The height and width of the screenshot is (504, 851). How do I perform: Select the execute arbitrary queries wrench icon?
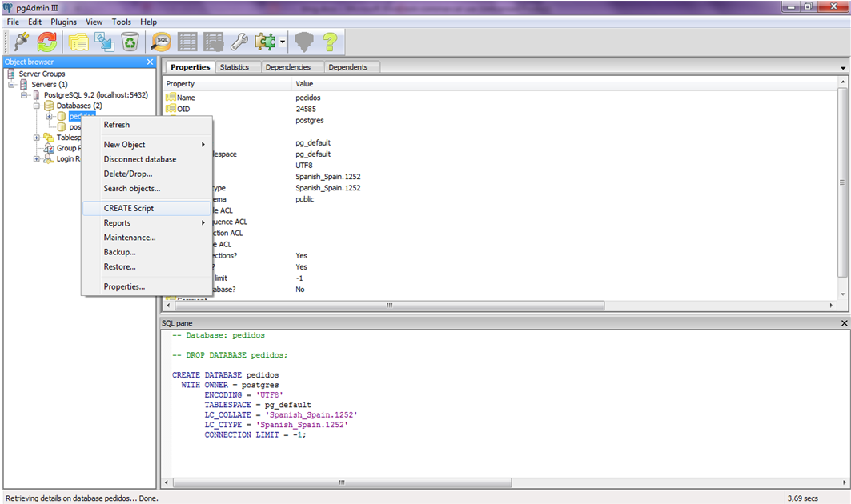point(239,42)
